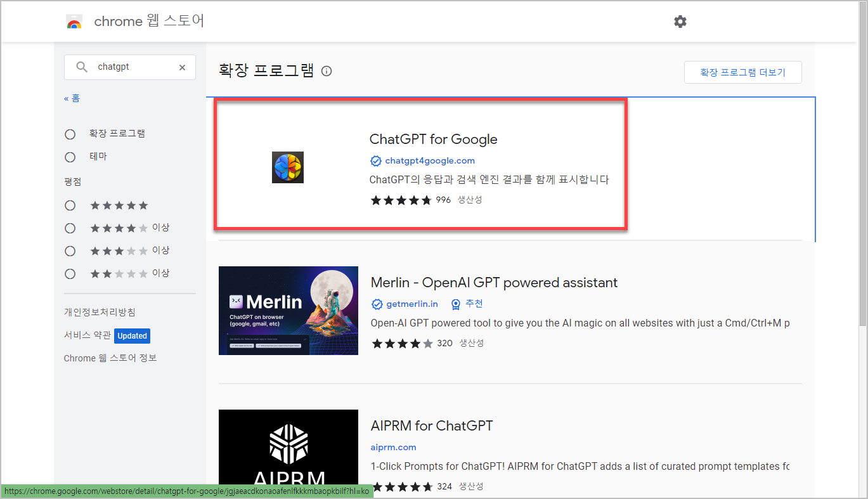
Task: Click the info icon next to 확장 프로그램
Action: click(x=326, y=71)
